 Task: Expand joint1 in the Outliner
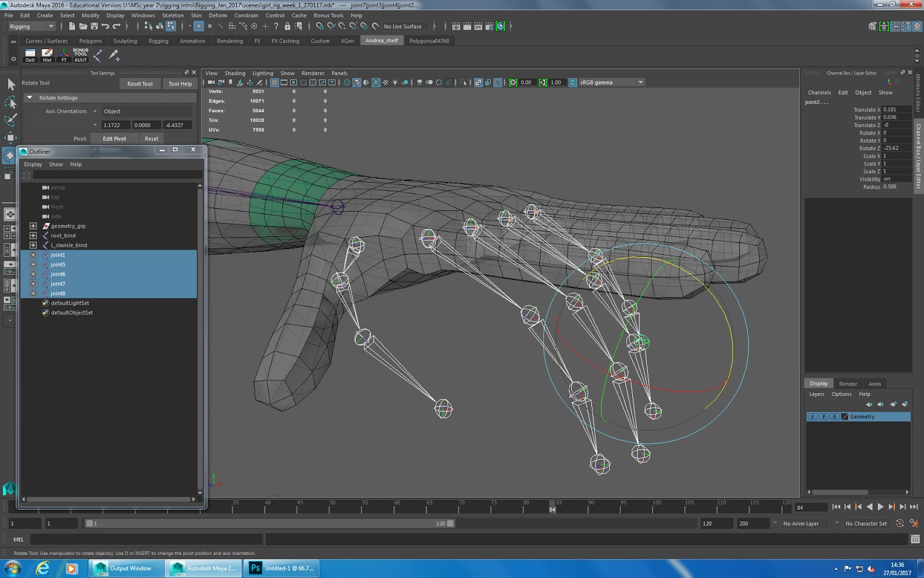(33, 254)
